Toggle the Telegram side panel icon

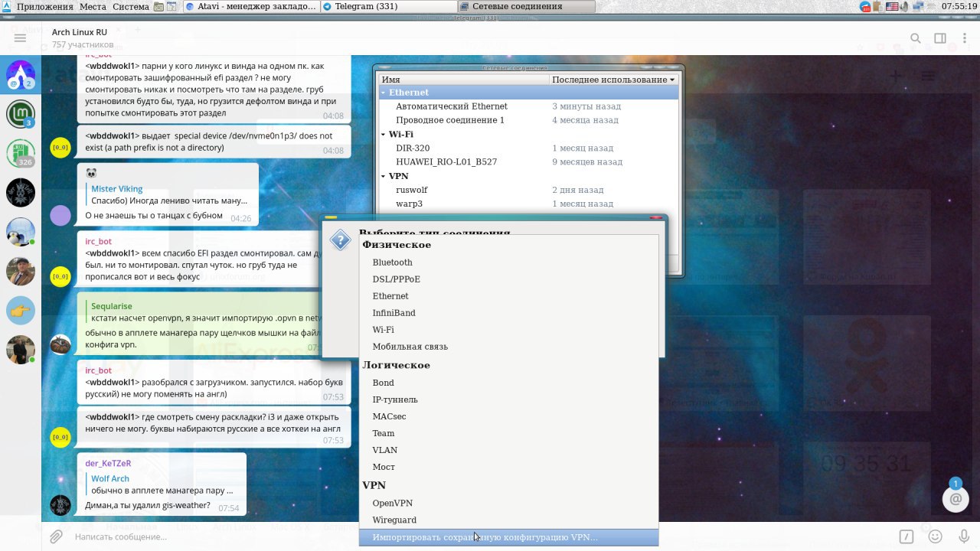tap(940, 38)
